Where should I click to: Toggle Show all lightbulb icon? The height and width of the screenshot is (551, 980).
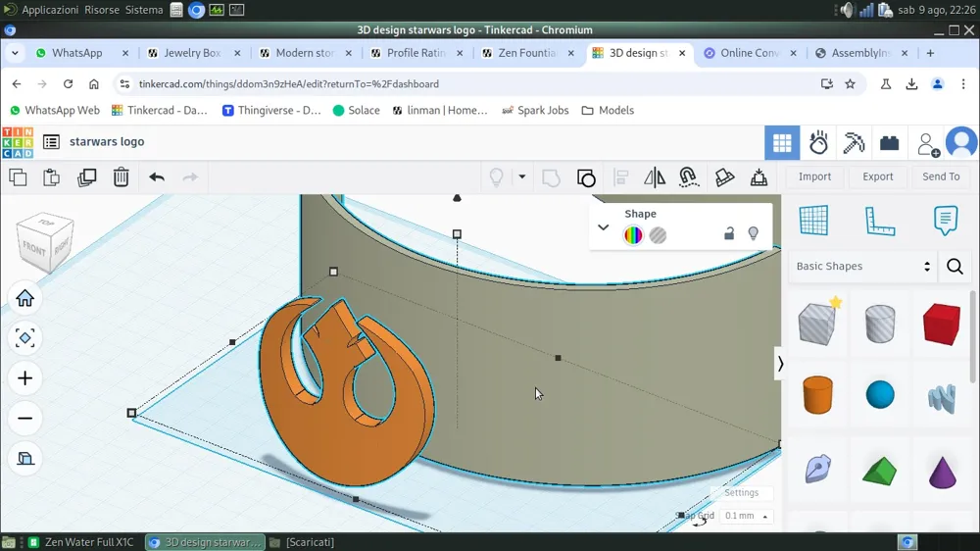pos(496,177)
